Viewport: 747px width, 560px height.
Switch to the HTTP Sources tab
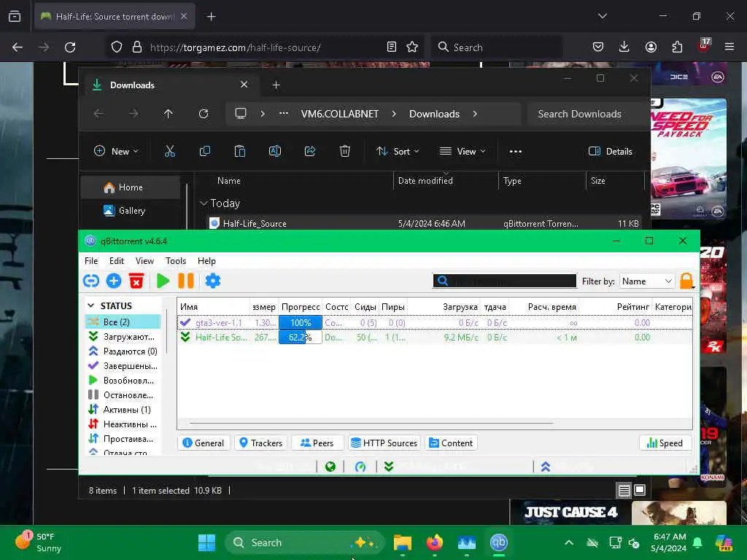(384, 443)
